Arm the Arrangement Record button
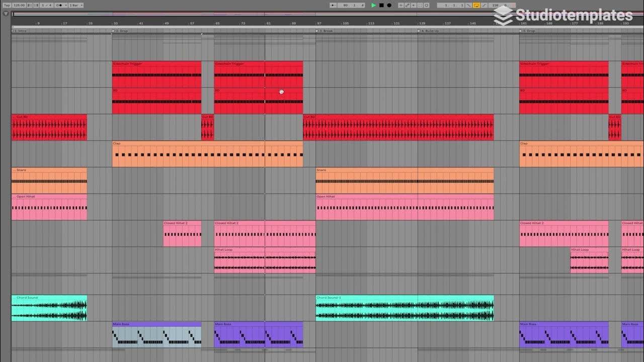 click(389, 5)
